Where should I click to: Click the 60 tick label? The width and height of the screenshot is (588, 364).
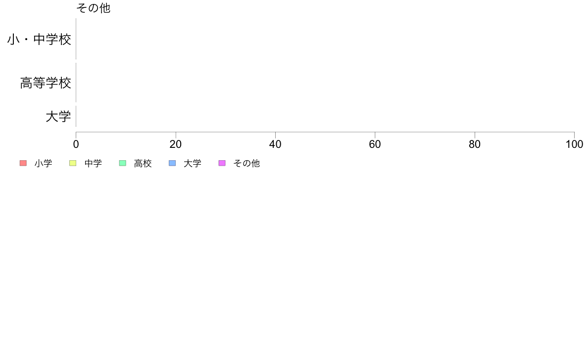[x=375, y=144]
